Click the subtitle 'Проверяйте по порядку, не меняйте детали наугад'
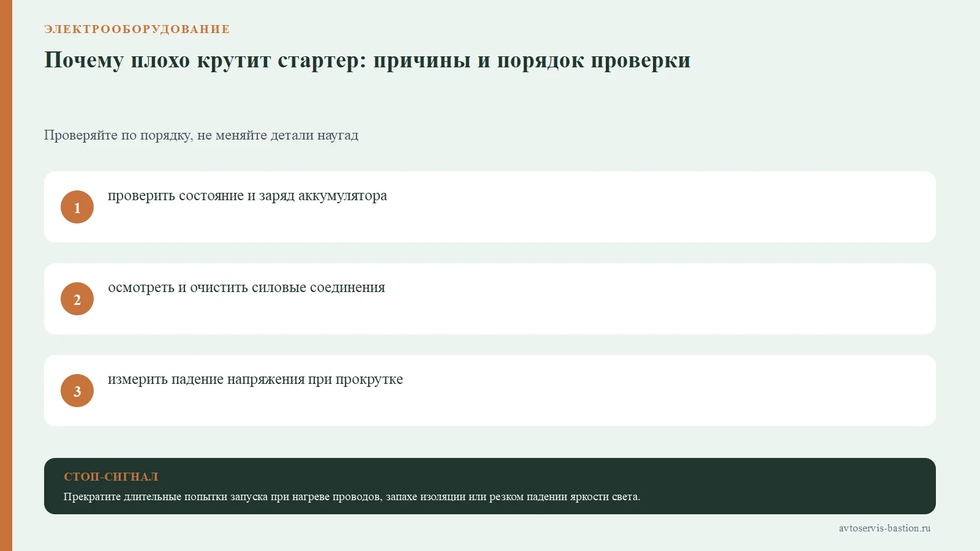 (201, 135)
